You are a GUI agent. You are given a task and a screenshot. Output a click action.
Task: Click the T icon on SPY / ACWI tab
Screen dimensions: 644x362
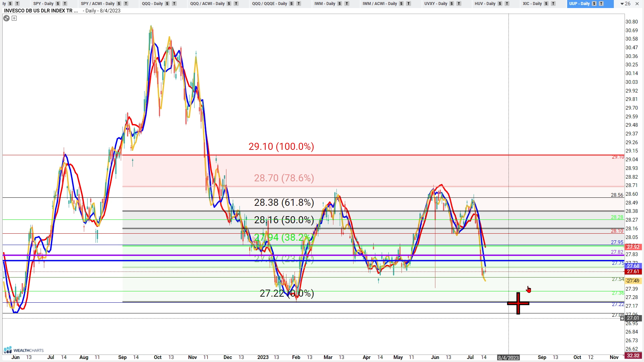pyautogui.click(x=126, y=4)
